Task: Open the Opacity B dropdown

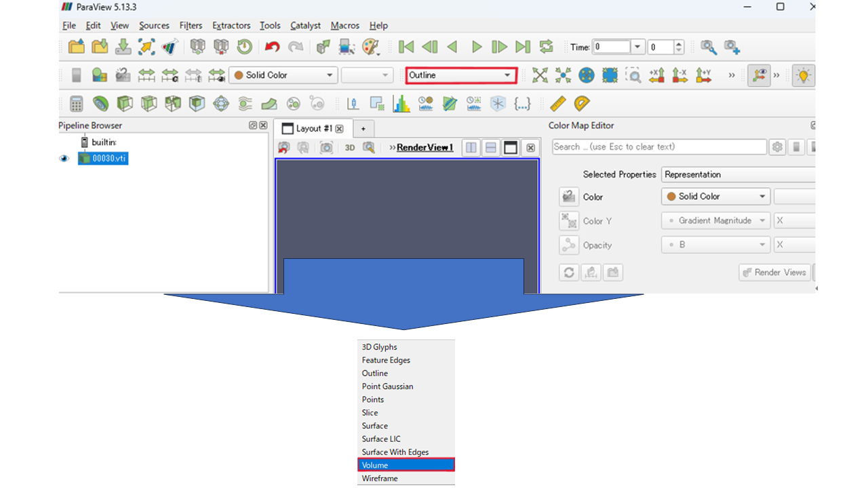Action: pos(715,245)
